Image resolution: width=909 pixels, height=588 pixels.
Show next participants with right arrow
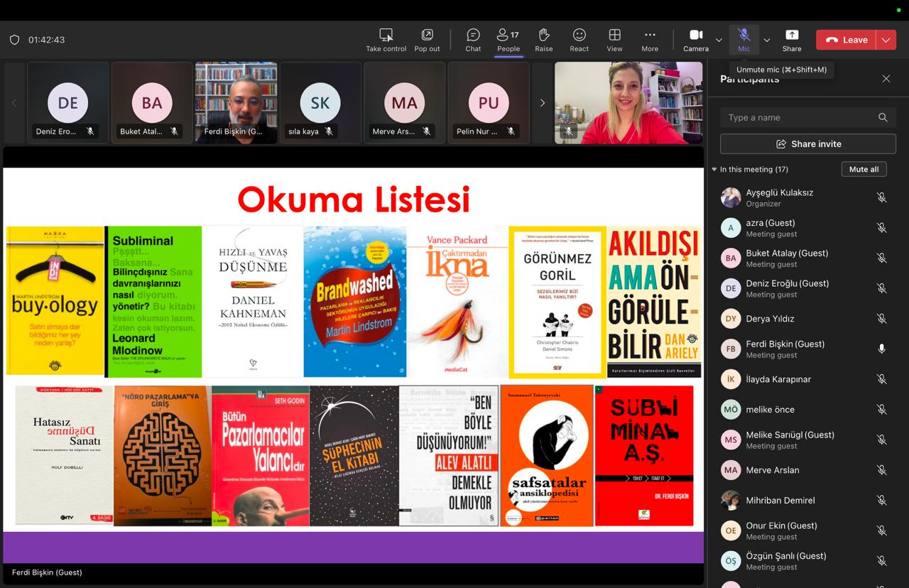tap(542, 103)
